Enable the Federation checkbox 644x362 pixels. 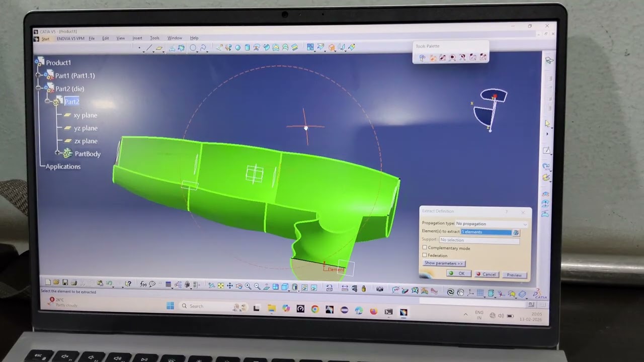coord(425,255)
